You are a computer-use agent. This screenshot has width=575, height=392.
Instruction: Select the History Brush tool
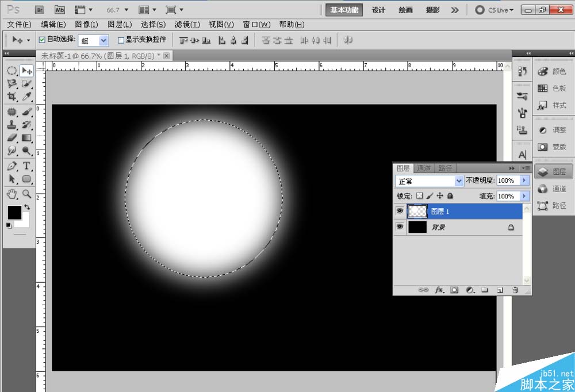pyautogui.click(x=26, y=125)
